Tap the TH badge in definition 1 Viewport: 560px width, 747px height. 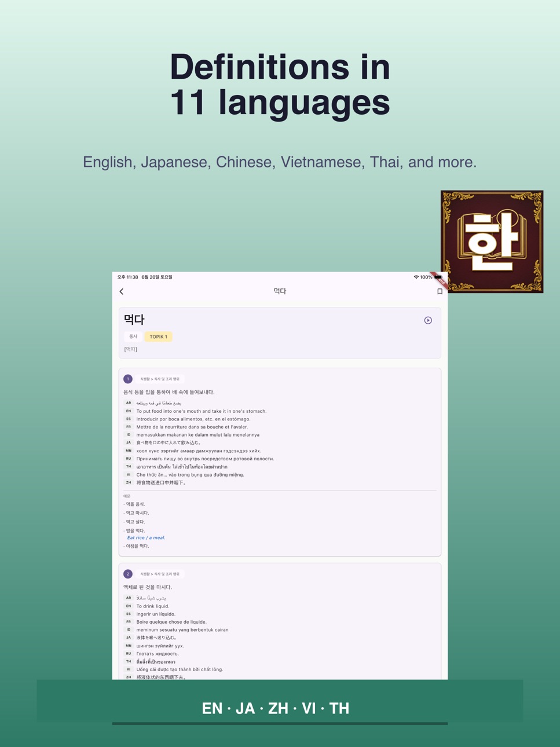click(x=129, y=467)
